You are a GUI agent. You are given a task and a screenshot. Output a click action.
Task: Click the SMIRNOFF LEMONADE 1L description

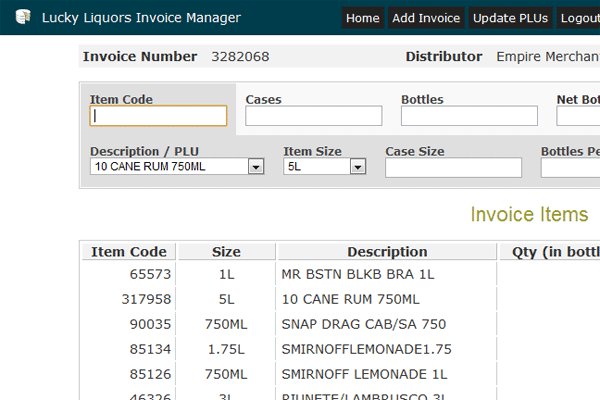(364, 374)
